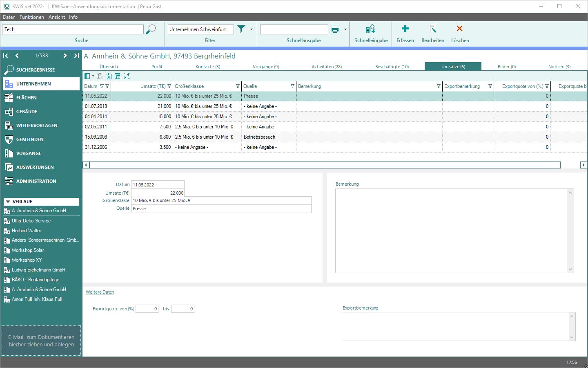Click the clear filters icon in grid toolbar

point(100,76)
